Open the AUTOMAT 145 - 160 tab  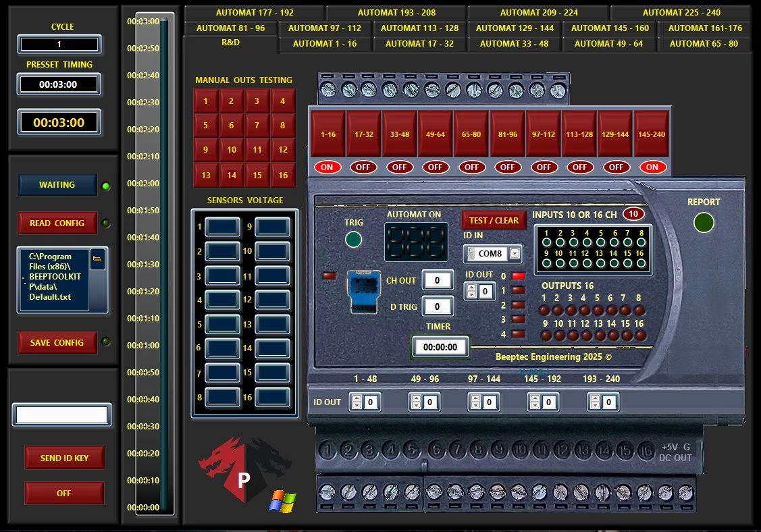tap(610, 28)
